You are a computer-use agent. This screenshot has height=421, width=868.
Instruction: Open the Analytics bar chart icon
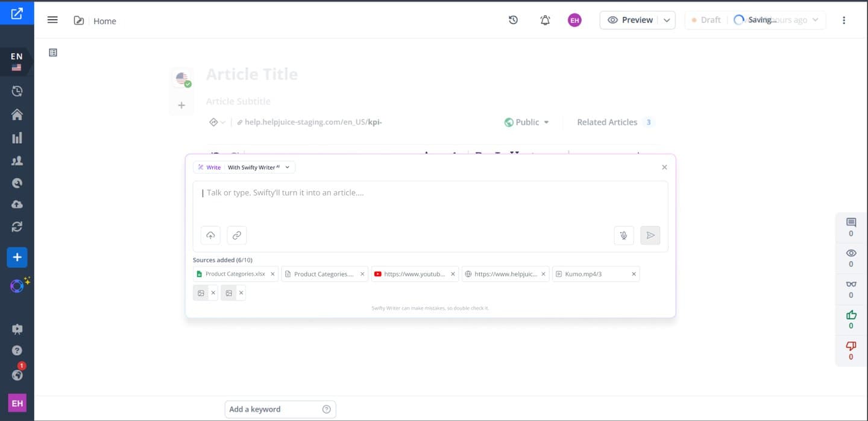[x=17, y=138]
